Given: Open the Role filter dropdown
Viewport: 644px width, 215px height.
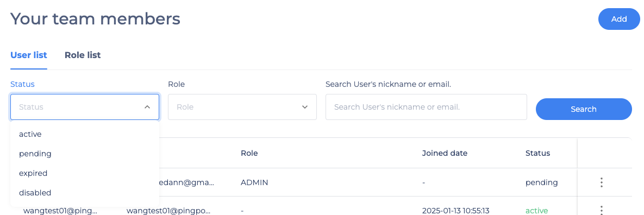Looking at the screenshot, I should [242, 107].
